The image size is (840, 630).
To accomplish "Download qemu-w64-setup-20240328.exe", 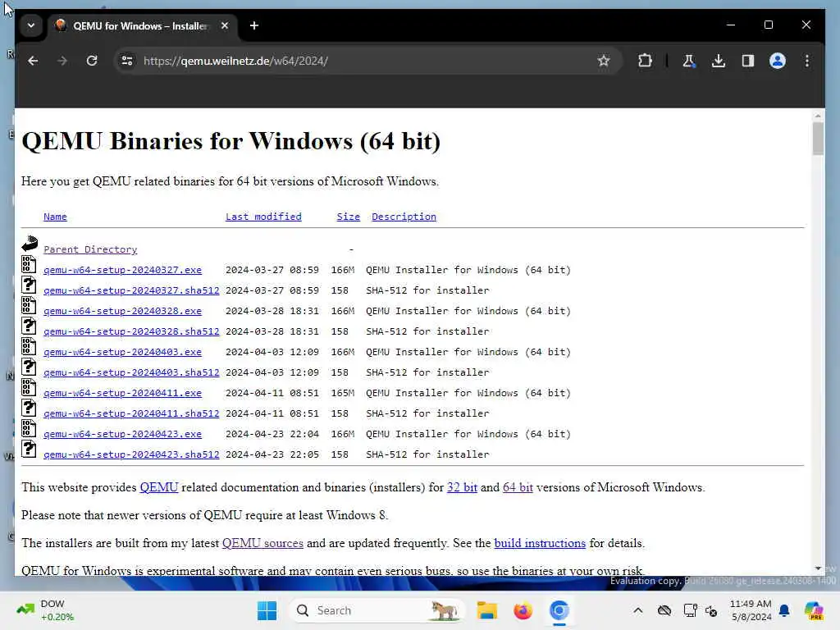I will [123, 311].
